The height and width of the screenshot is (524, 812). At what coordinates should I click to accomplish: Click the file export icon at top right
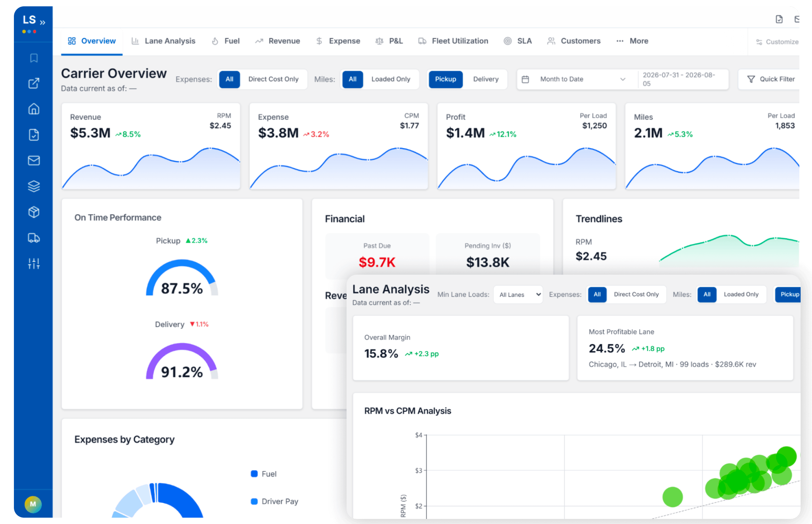[x=779, y=19]
